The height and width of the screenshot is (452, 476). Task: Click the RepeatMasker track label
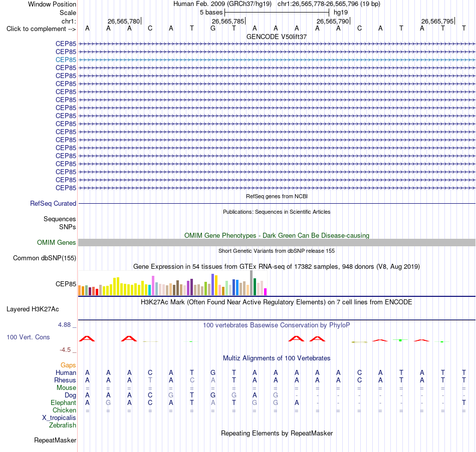[x=55, y=440]
